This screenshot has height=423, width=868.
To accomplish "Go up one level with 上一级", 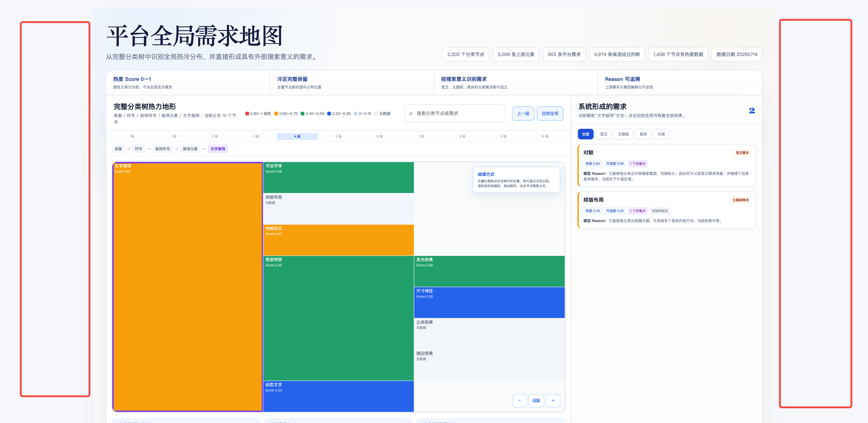I will (523, 113).
